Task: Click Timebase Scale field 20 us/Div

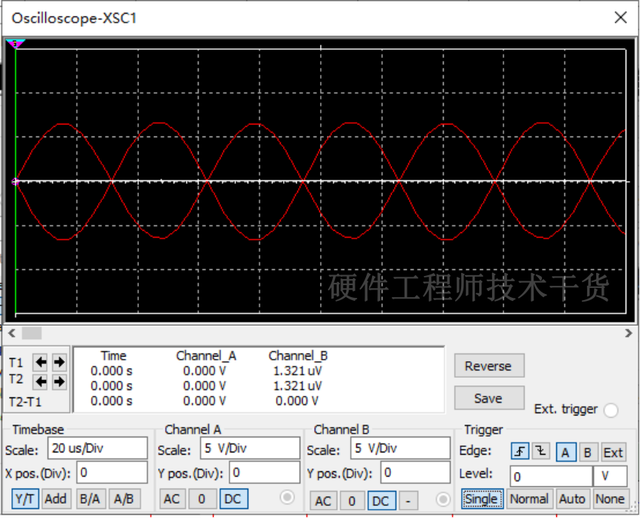Action: pos(98,449)
